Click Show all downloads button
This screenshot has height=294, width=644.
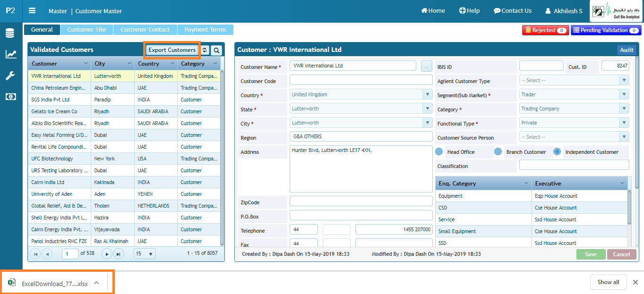(608, 282)
